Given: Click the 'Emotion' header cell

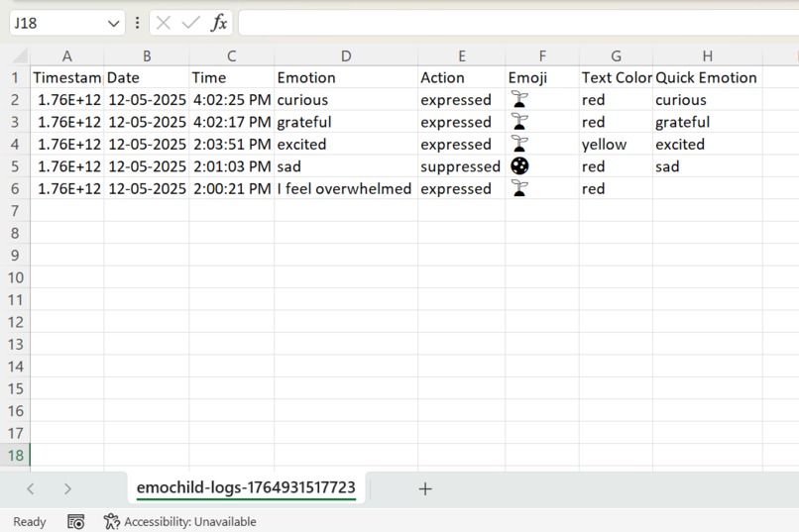Looking at the screenshot, I should pos(346,78).
